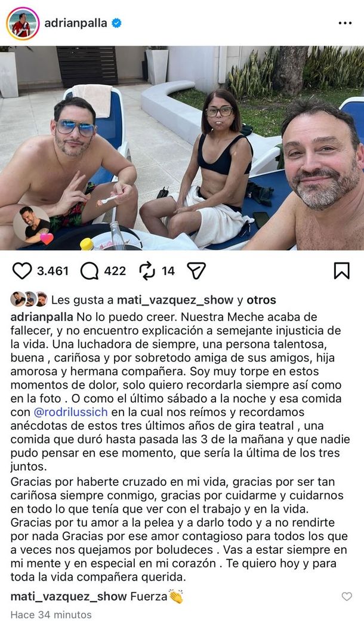Tap the blue verified badge
The image size is (364, 629).
coord(116,23)
